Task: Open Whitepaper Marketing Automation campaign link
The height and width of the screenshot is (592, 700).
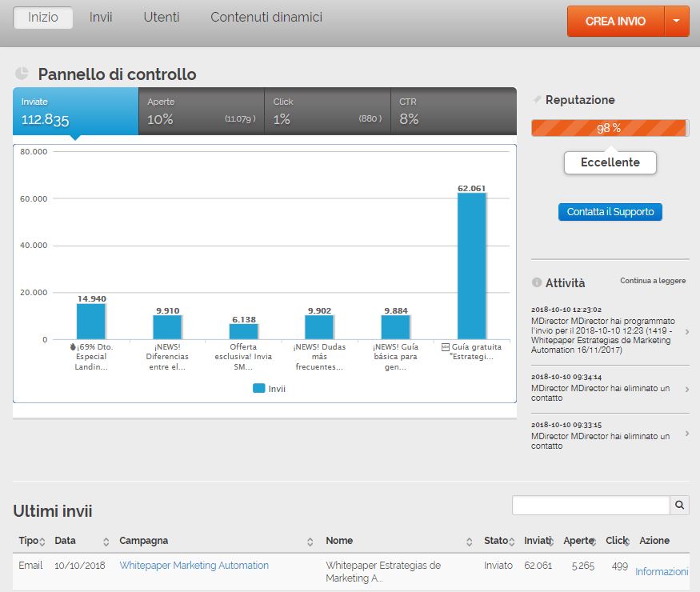Action: click(194, 566)
